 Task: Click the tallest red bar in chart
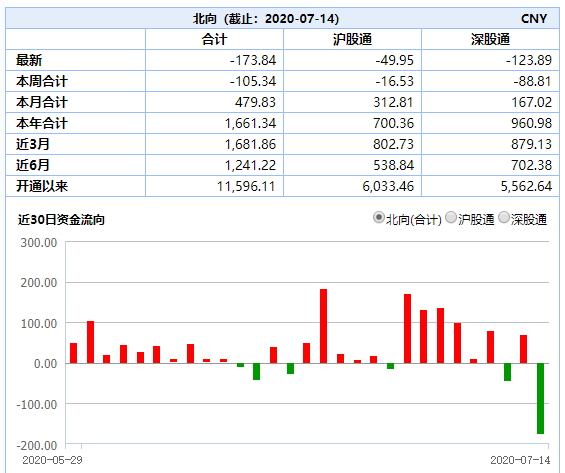click(x=324, y=326)
